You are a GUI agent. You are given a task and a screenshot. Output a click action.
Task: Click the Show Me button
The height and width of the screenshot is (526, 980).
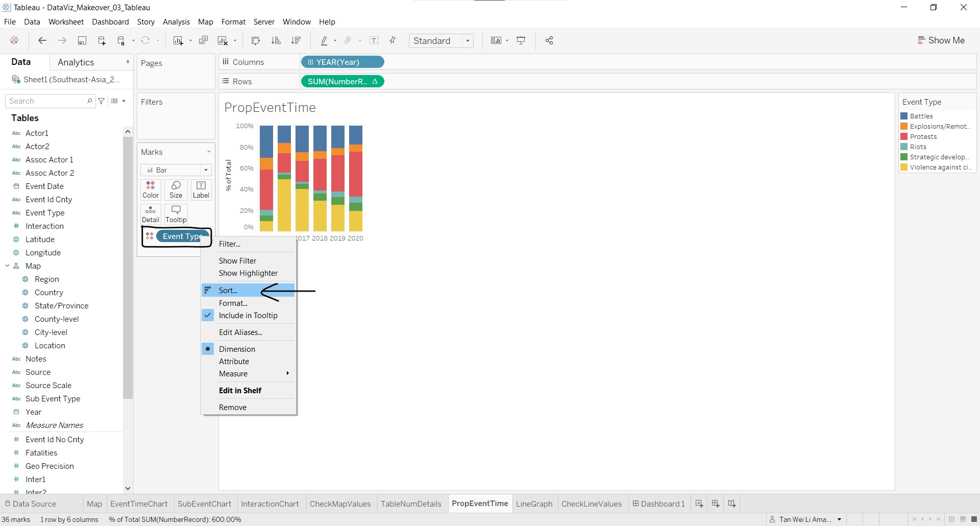pos(941,40)
